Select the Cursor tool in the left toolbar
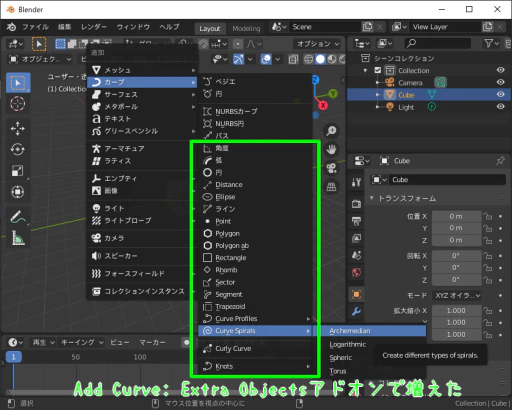The width and height of the screenshot is (512, 410). (18, 104)
